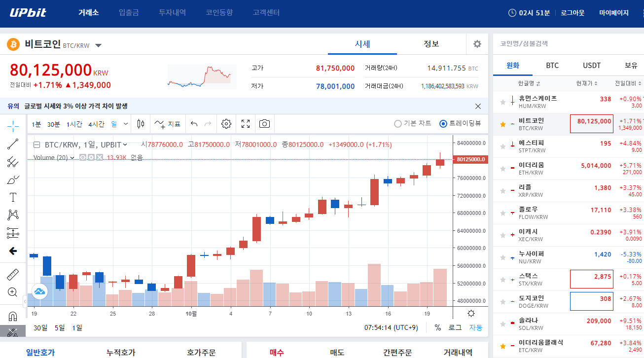Select the crosshair cursor tool
The height and width of the screenshot is (358, 644).
click(x=13, y=126)
